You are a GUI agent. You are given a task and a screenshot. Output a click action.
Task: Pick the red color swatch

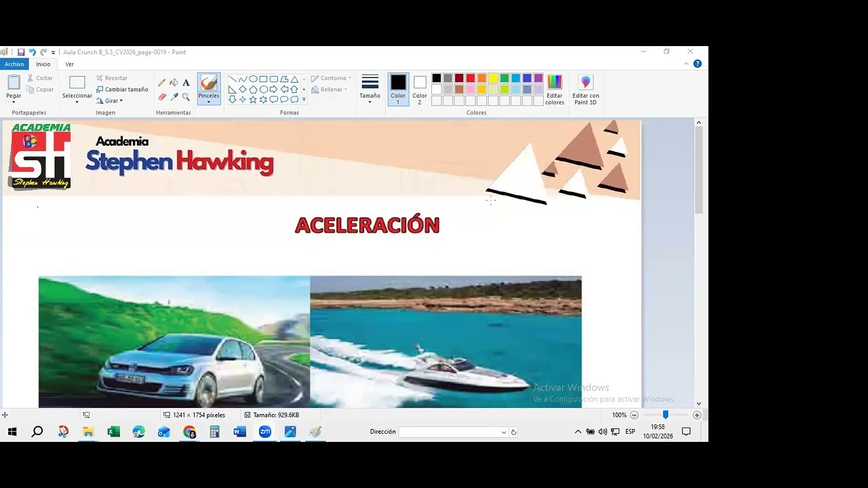(x=471, y=79)
